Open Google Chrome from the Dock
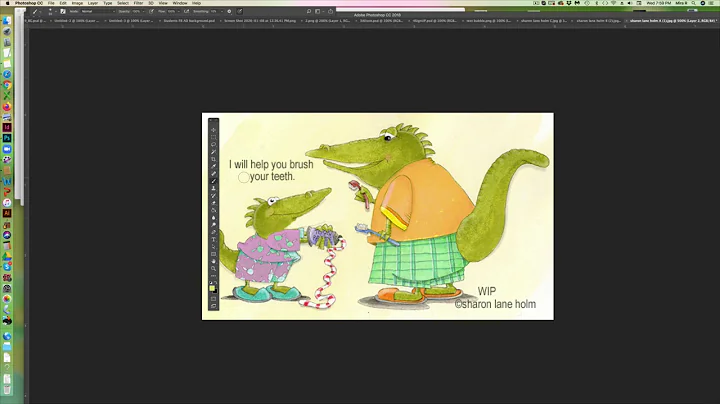Image resolution: width=720 pixels, height=404 pixels. point(7,85)
